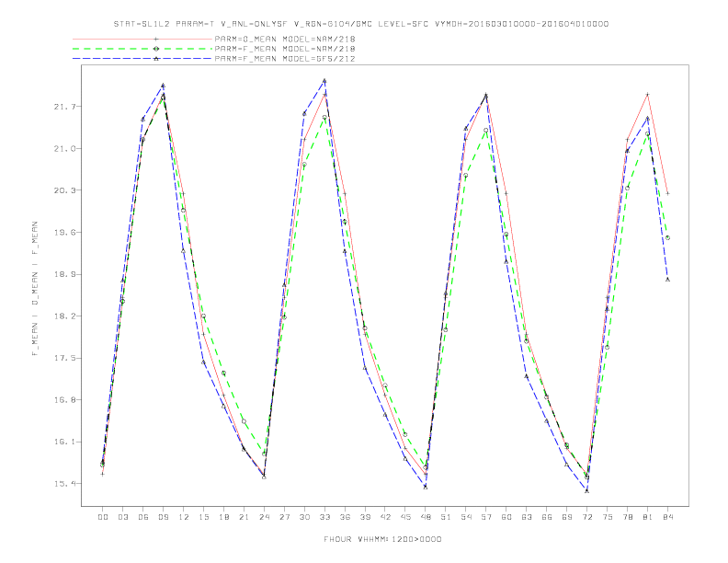Click the blue dashed line legend sample
Viewport: 728px width, 563px height.
tap(142, 59)
